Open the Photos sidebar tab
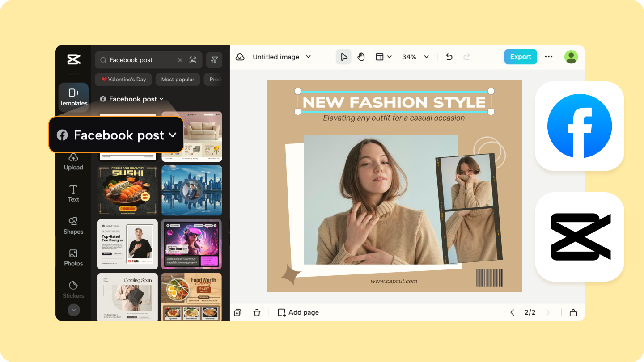This screenshot has height=362, width=644. coord(73,258)
